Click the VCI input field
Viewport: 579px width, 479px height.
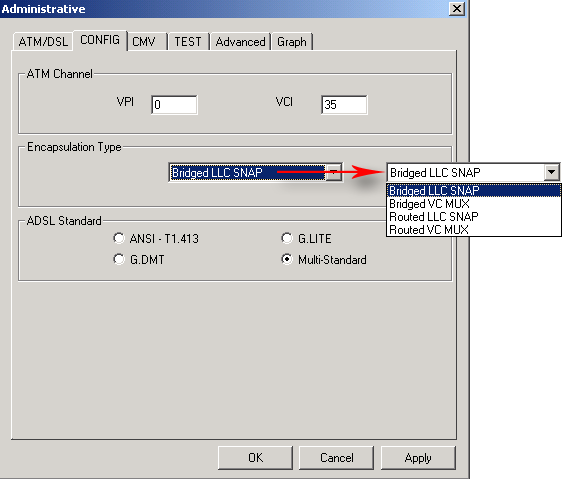(x=344, y=105)
